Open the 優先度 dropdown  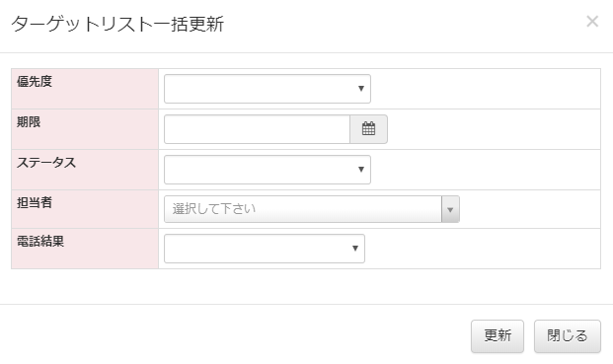point(268,89)
